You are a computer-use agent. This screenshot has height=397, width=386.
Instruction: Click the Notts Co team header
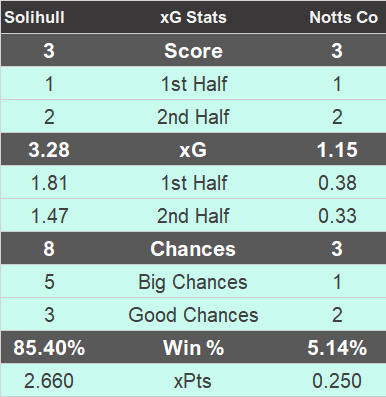pos(343,17)
